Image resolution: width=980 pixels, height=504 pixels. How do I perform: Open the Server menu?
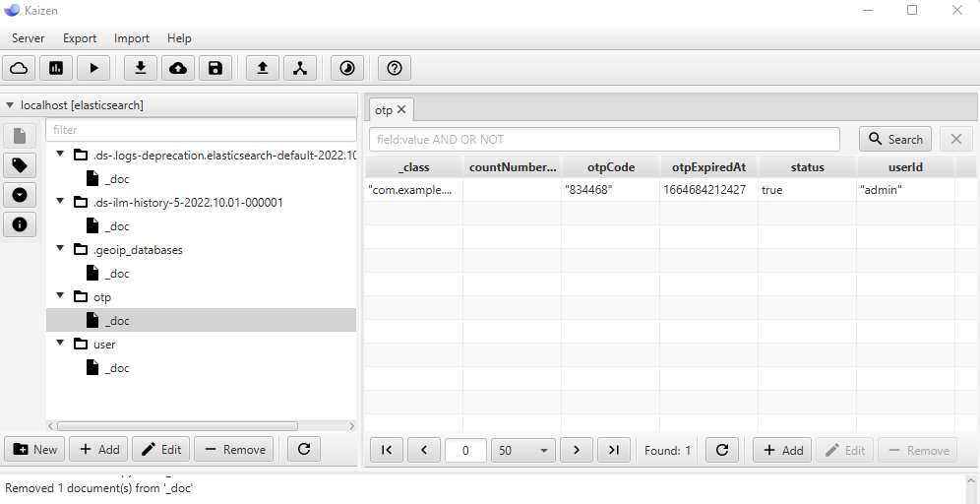pos(29,38)
